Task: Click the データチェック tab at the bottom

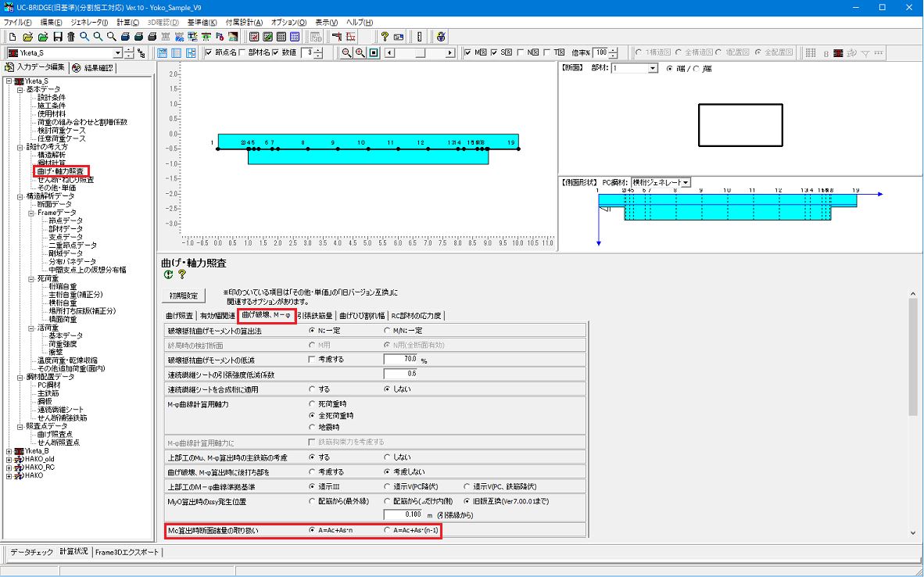Action: tap(32, 552)
